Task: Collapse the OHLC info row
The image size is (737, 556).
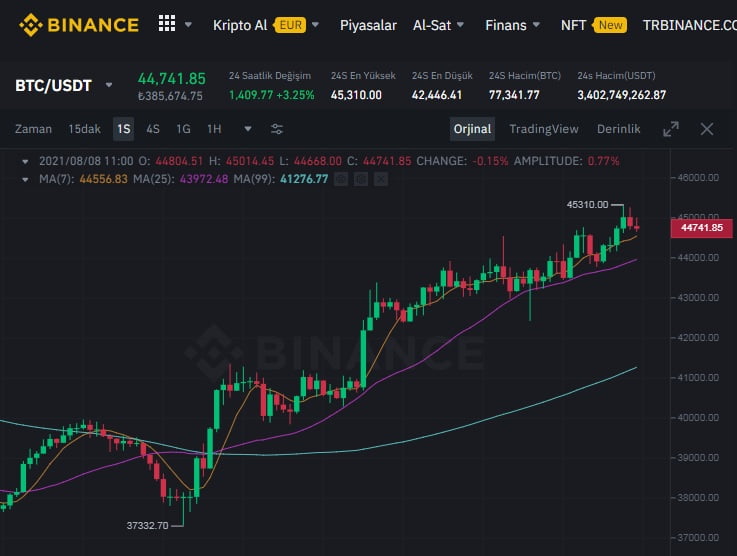Action: coord(26,161)
